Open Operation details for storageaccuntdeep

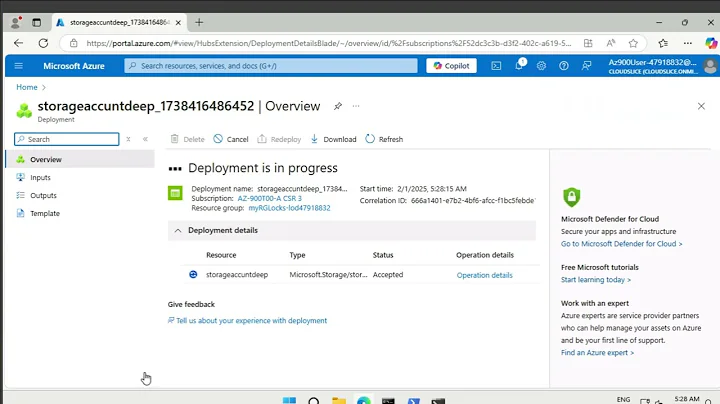[x=484, y=275]
